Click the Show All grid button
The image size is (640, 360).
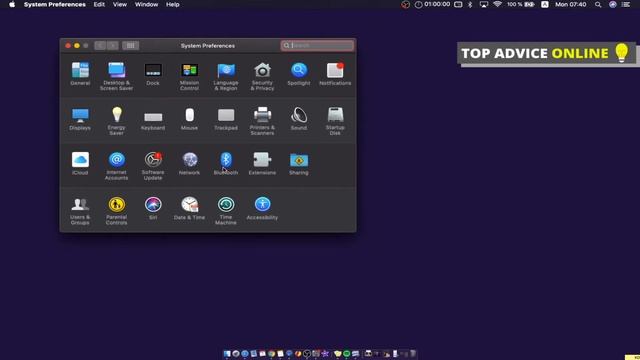click(131, 45)
